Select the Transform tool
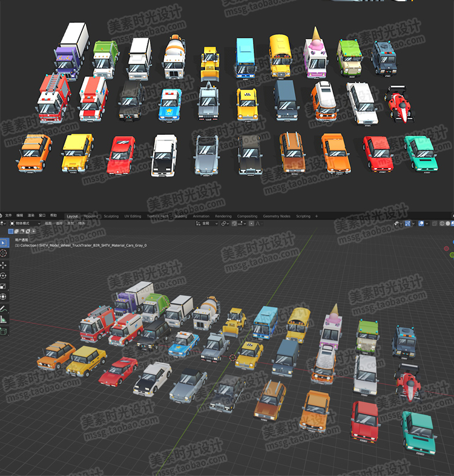 coord(4,296)
